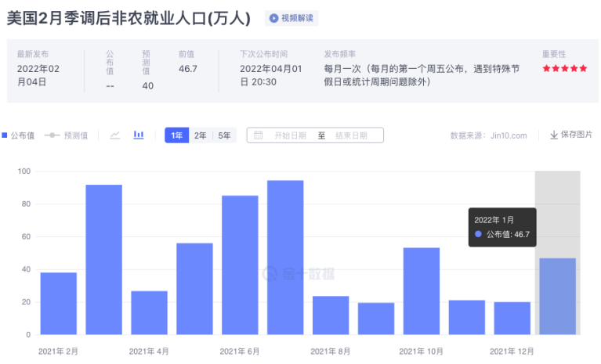Click the 2021年 12月 bar

pyautogui.click(x=512, y=318)
